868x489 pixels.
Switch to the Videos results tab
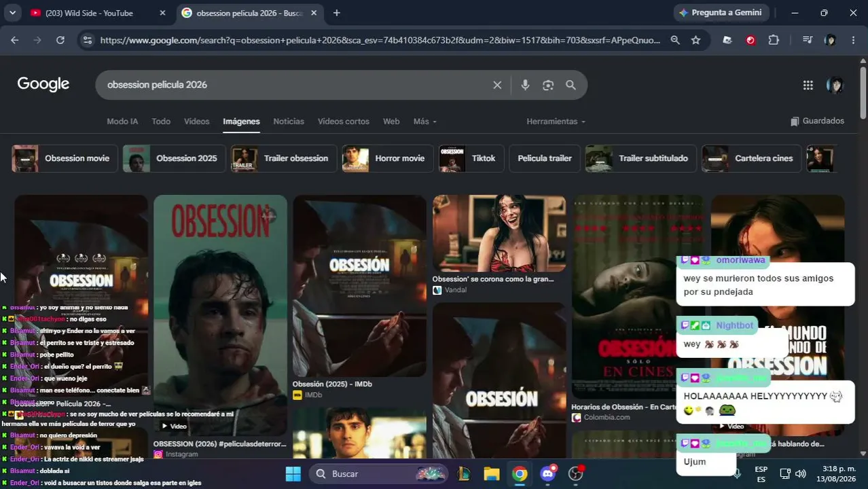point(196,122)
